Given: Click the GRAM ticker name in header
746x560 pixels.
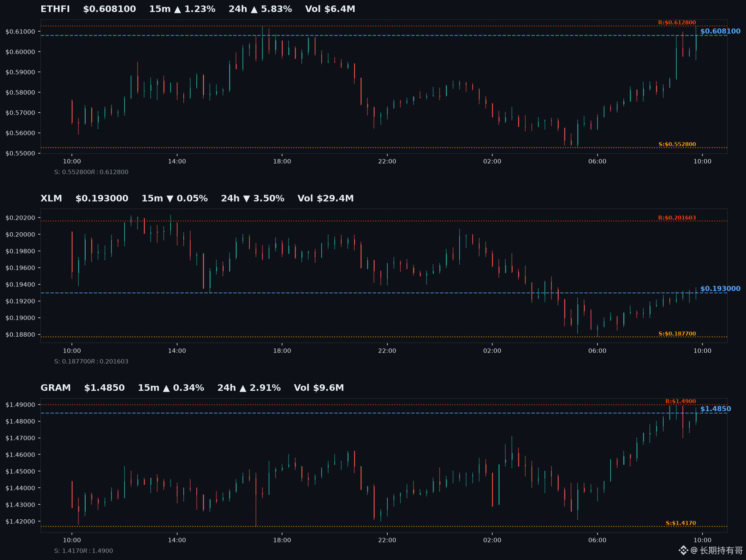Looking at the screenshot, I should point(56,388).
